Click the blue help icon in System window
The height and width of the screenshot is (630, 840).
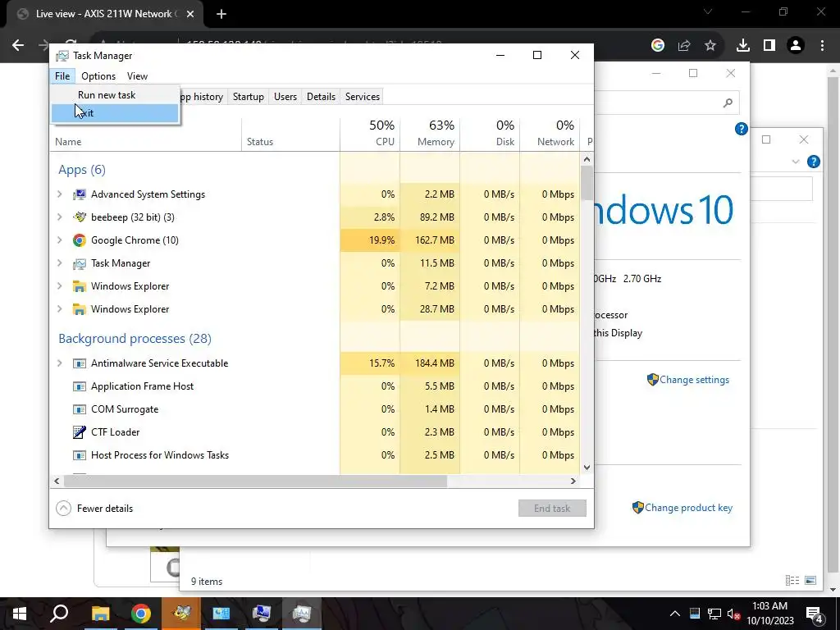click(x=742, y=129)
